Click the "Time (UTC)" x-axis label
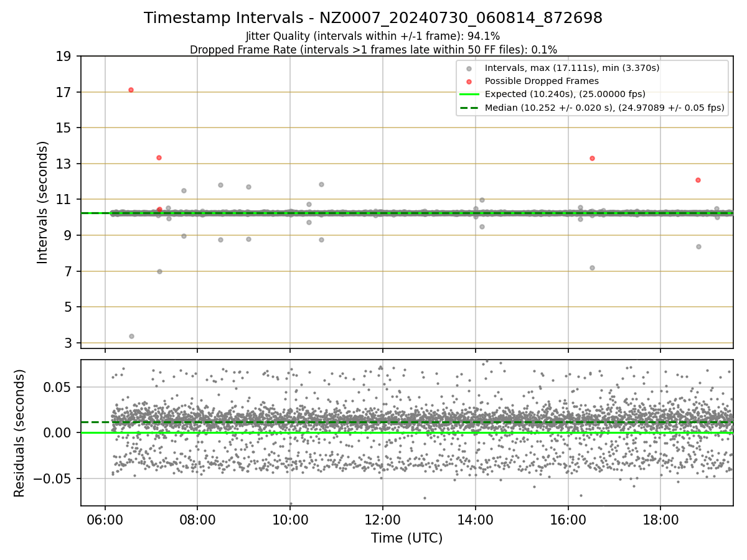The image size is (747, 560). 406,538
